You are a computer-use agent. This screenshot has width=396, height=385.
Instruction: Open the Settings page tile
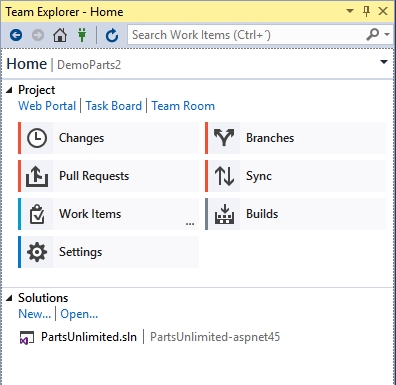tap(109, 252)
